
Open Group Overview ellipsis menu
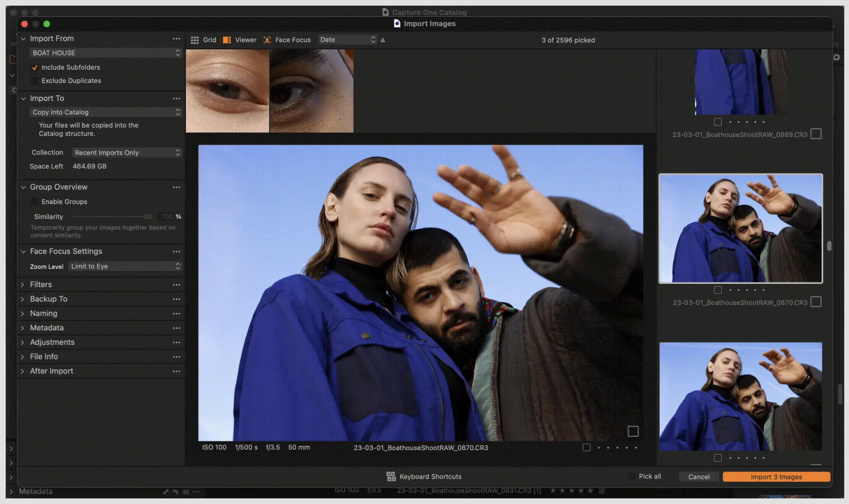[x=176, y=187]
